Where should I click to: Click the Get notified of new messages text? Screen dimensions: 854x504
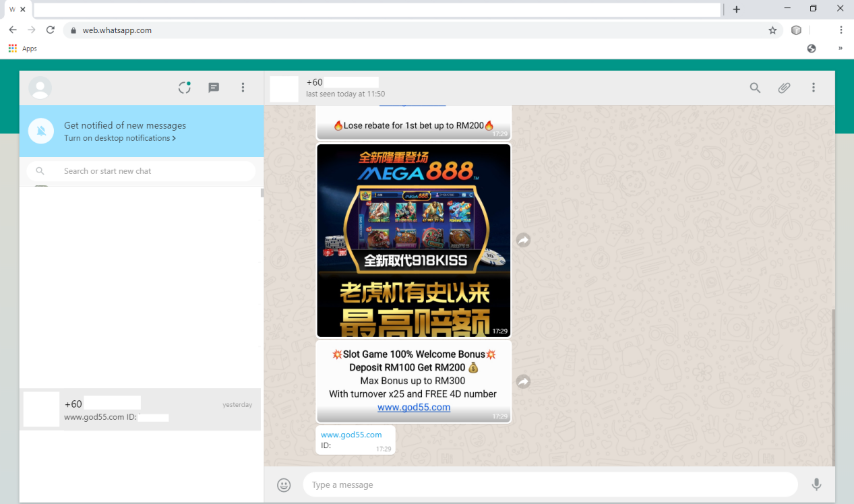coord(125,125)
